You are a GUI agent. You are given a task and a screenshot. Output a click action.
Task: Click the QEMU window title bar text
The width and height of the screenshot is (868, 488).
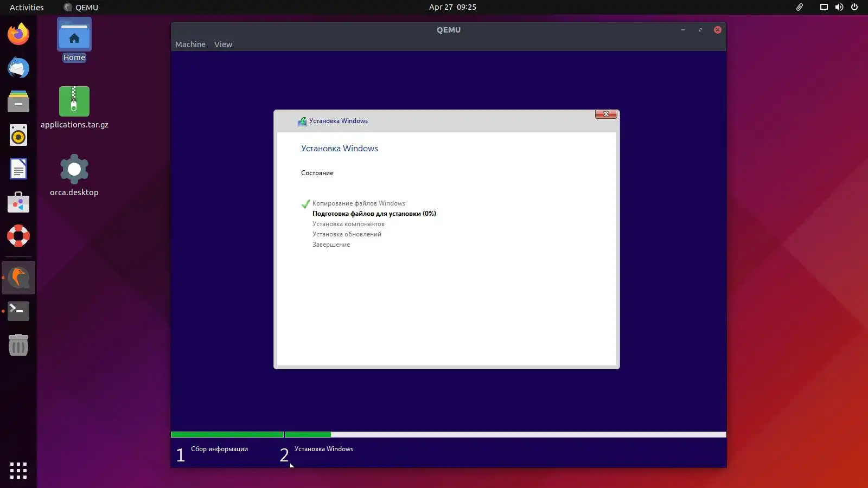449,30
